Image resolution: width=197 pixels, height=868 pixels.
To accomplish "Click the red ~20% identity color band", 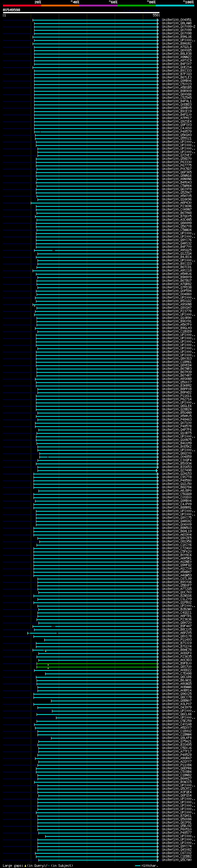I will pyautogui.click(x=22, y=6).
